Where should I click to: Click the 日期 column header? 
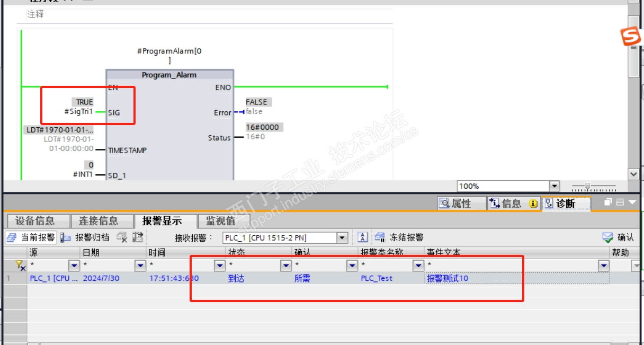[113, 253]
